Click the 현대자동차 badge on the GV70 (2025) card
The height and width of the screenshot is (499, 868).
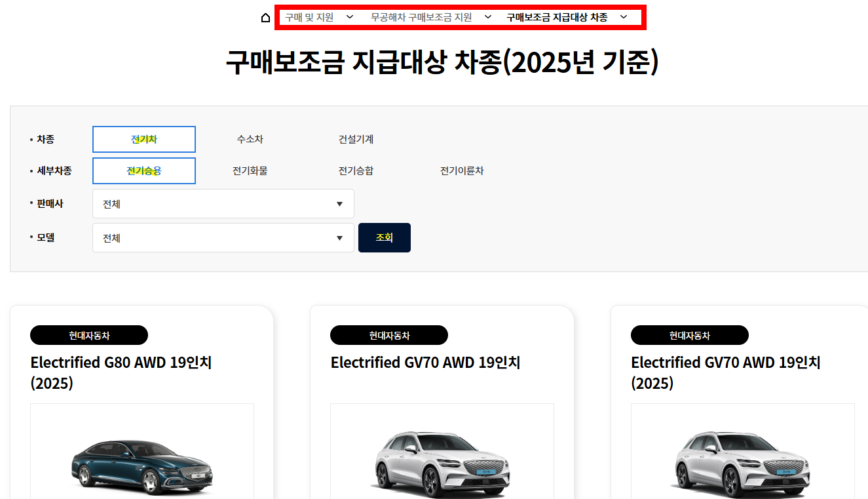[690, 335]
